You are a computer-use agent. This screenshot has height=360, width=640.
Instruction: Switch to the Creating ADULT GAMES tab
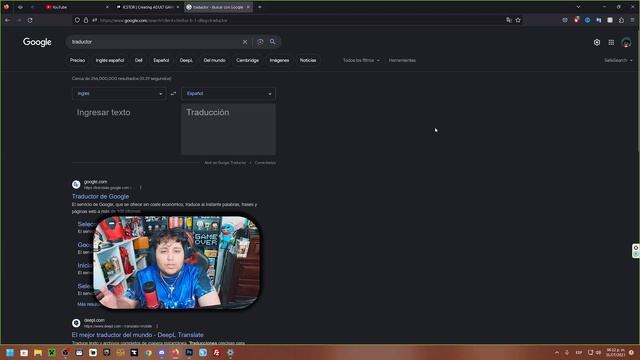[148, 7]
